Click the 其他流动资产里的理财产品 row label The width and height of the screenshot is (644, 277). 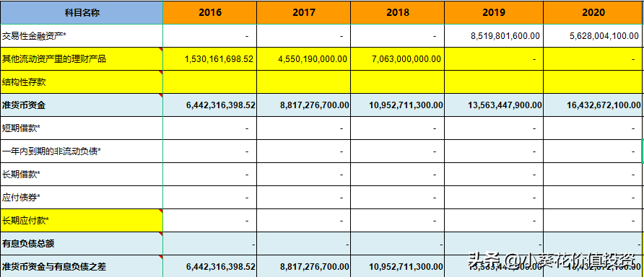54,59
